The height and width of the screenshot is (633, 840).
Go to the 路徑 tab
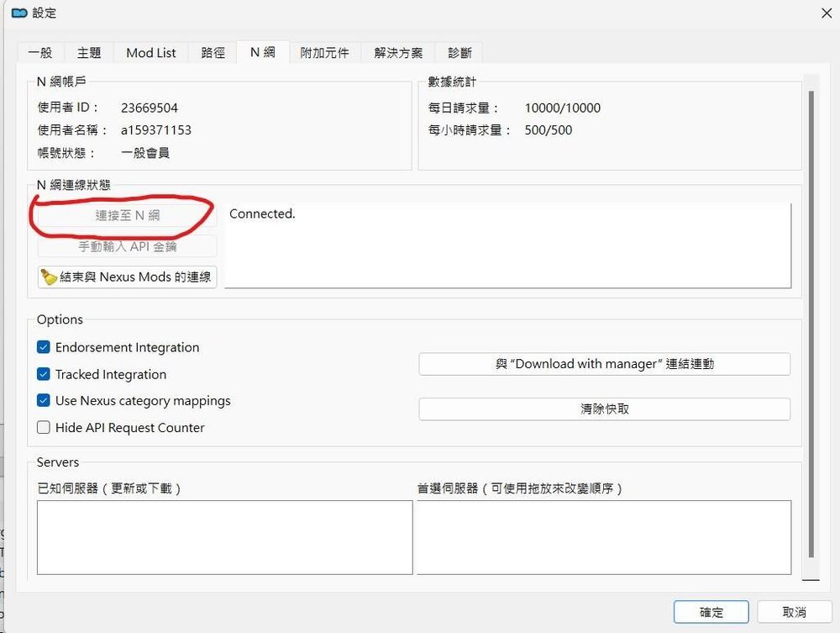(x=213, y=52)
